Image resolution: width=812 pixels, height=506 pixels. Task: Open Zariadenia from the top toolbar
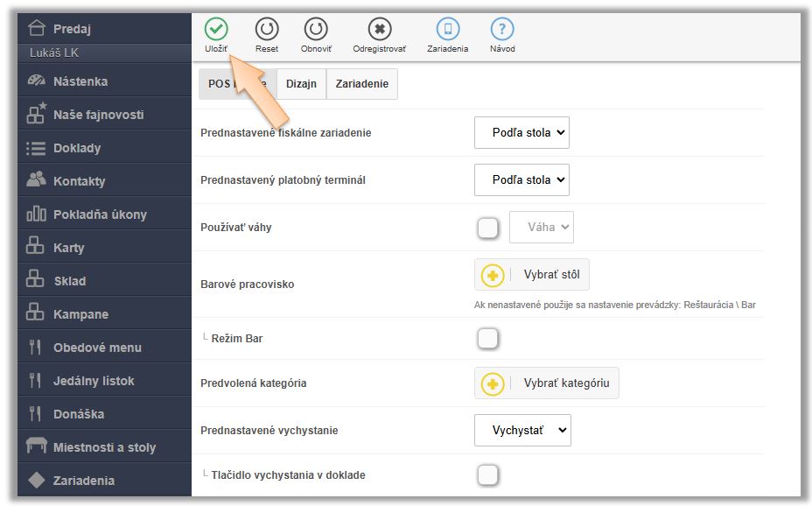[447, 29]
